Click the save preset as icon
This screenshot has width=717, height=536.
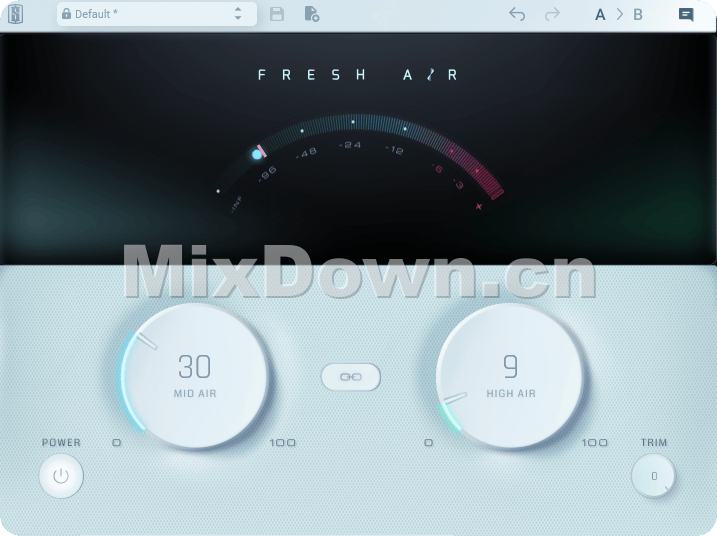tap(311, 14)
